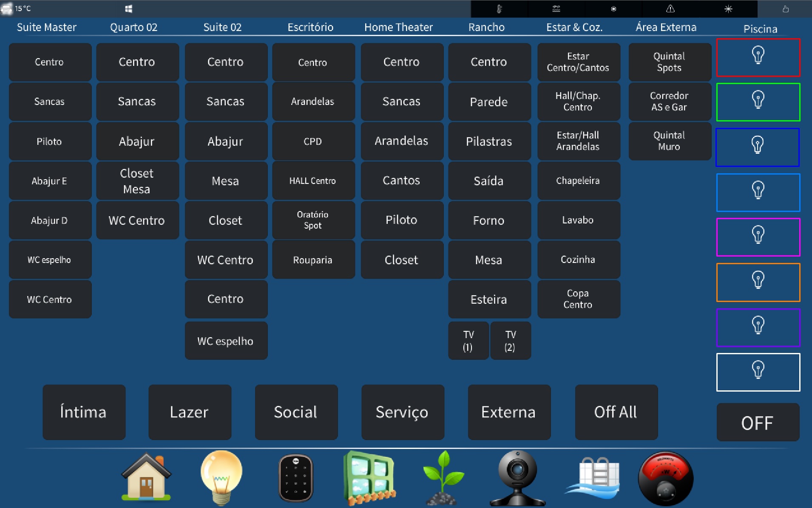The image size is (812, 508).
Task: Click the thermometer icon in top bar
Action: coord(499,9)
